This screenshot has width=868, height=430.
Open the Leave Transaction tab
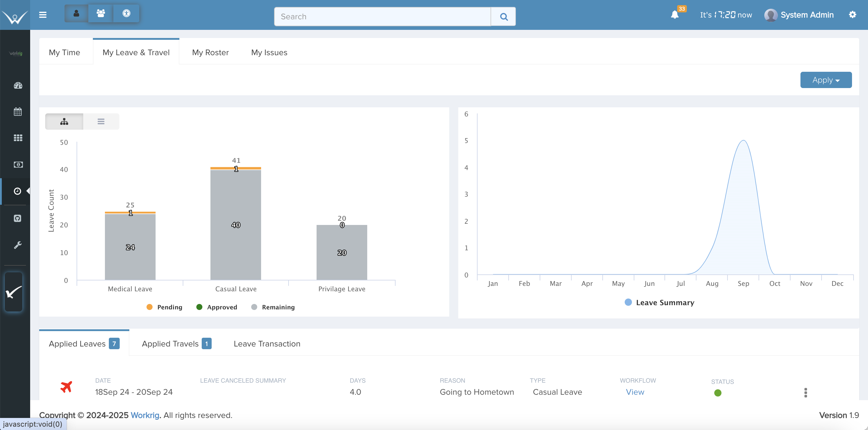click(x=267, y=344)
